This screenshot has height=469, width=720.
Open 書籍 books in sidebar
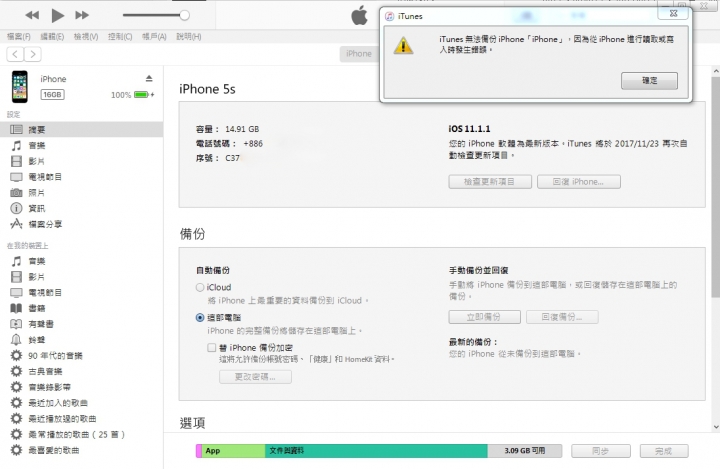tap(81, 308)
